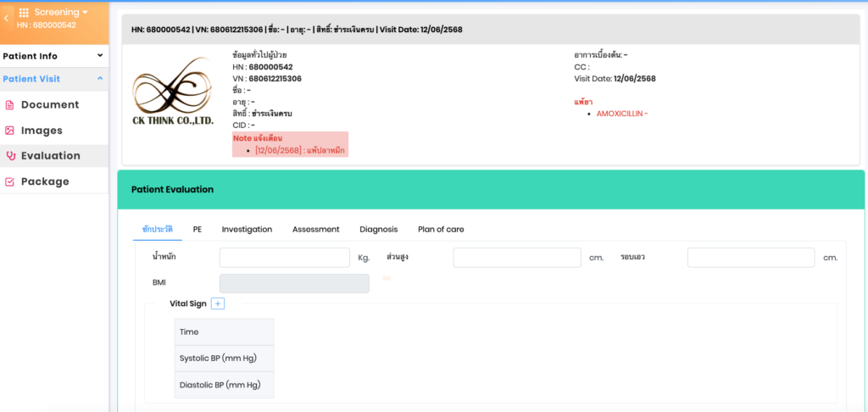Click the waist (รอบเอว) input field
868x412 pixels.
[x=750, y=258]
